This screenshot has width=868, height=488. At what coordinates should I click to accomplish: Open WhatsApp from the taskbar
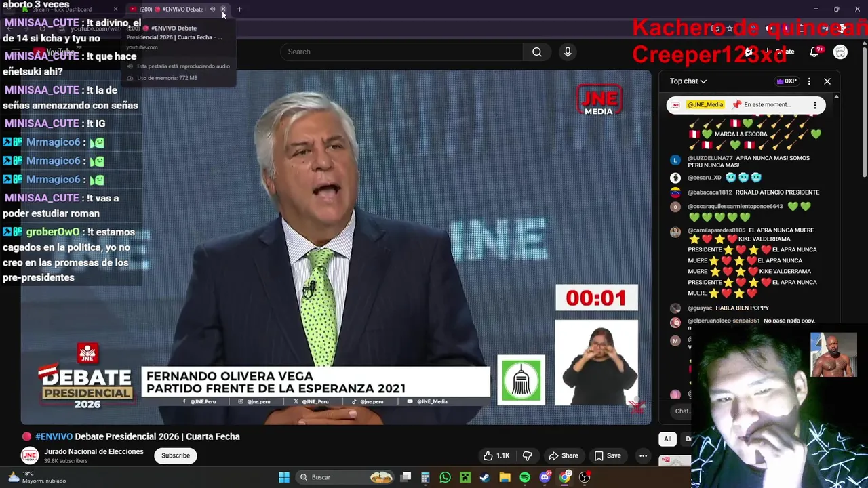[445, 477]
